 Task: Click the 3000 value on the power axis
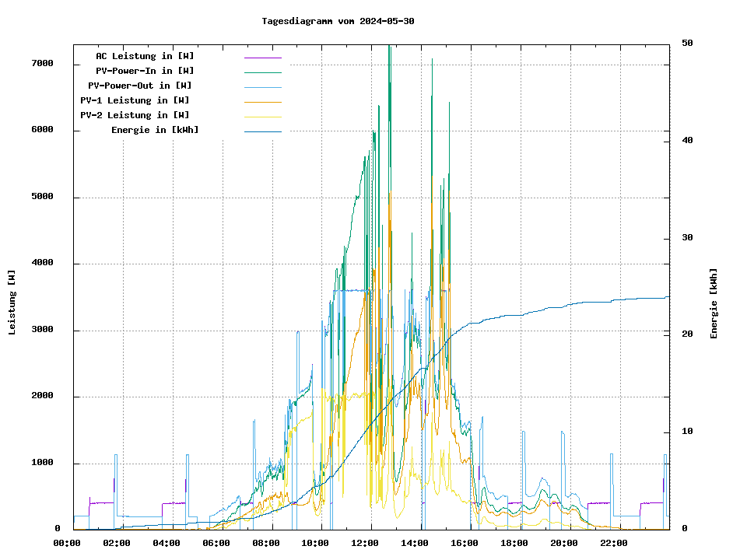42,330
